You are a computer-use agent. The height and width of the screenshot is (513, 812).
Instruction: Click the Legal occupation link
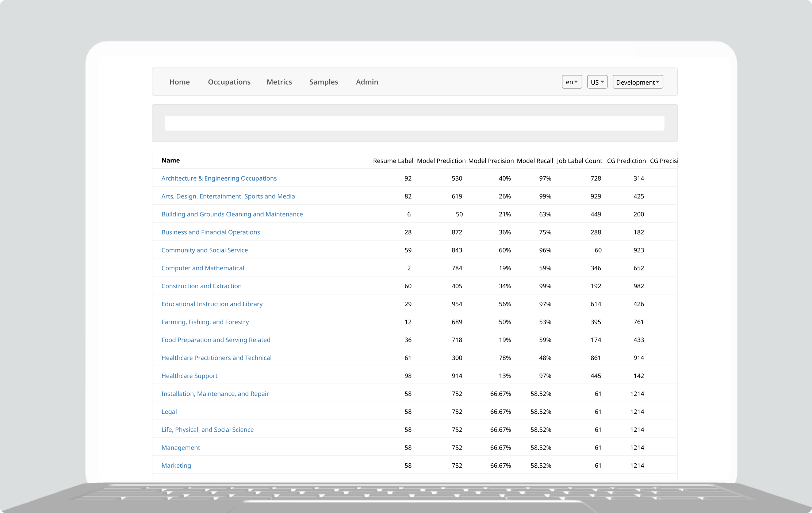169,412
